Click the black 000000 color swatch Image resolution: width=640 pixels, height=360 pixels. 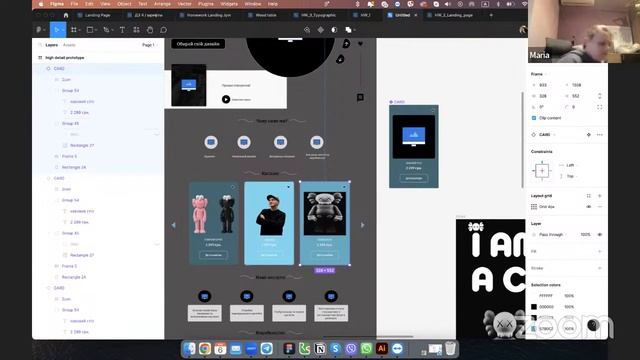(x=534, y=307)
